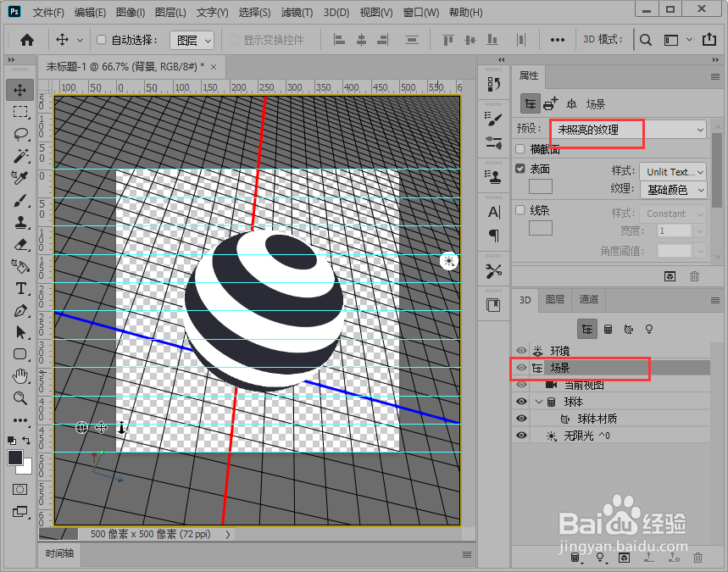Click the surface color swatch under 表面

click(541, 186)
